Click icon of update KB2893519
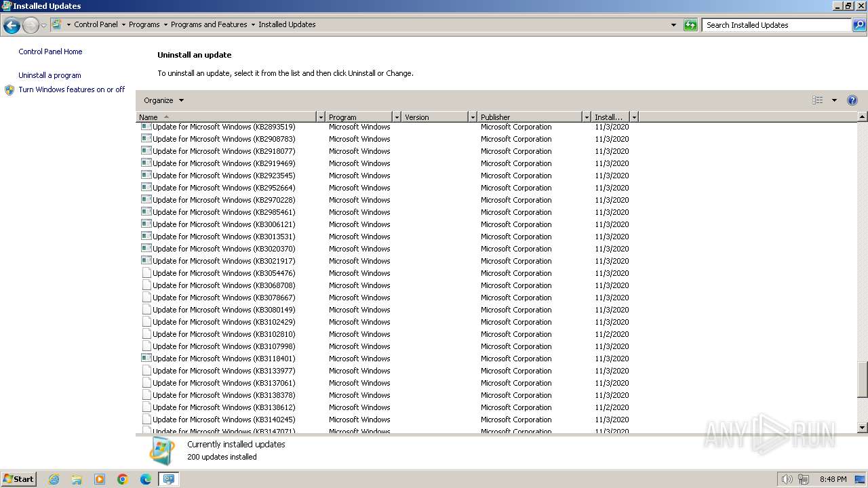This screenshot has height=488, width=868. coord(146,127)
